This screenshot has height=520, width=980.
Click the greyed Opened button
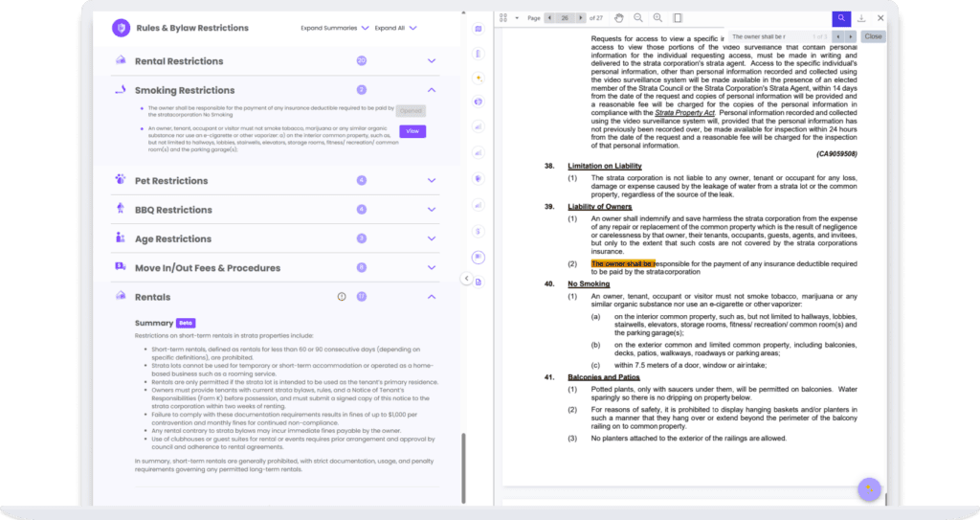click(411, 111)
